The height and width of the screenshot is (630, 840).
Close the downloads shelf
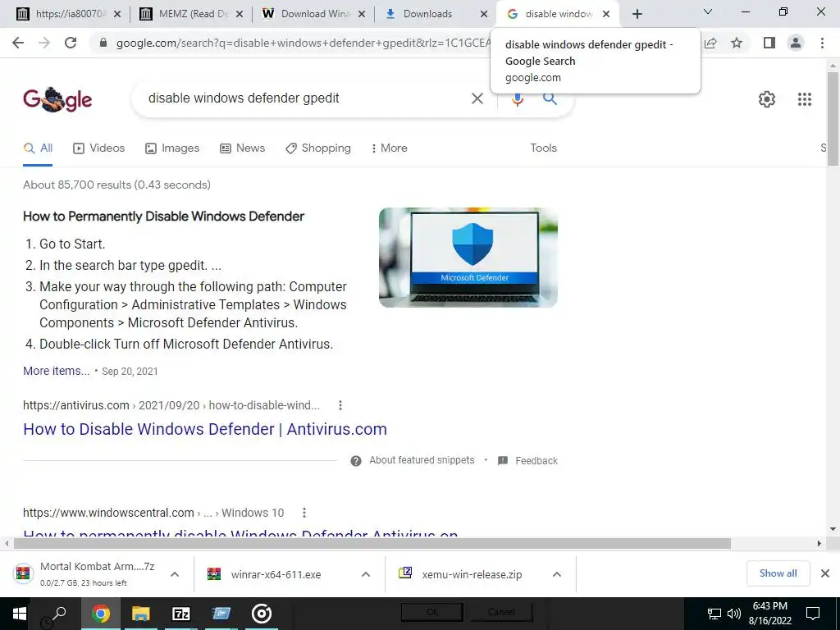click(825, 573)
